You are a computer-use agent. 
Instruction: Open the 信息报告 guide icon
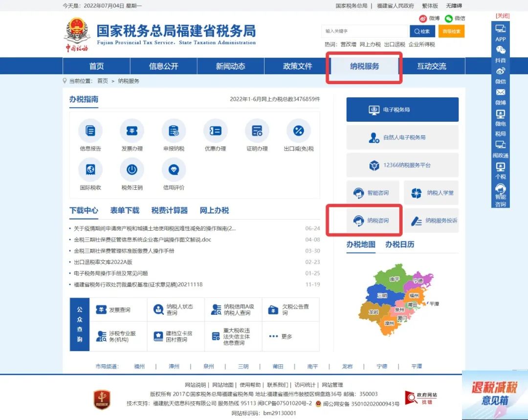[x=90, y=131]
